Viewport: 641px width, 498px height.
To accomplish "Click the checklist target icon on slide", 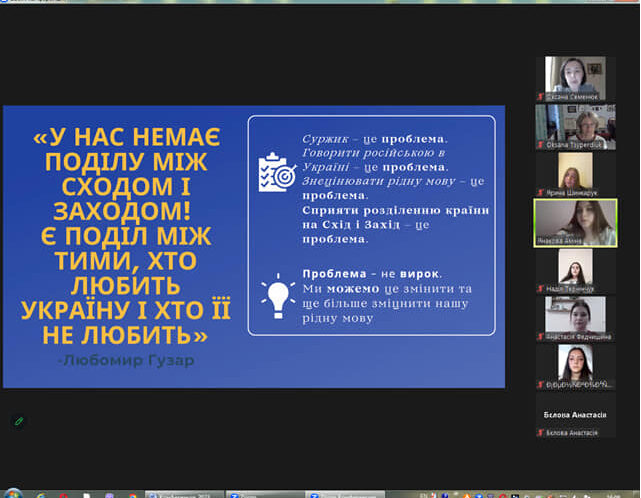I will pos(275,171).
